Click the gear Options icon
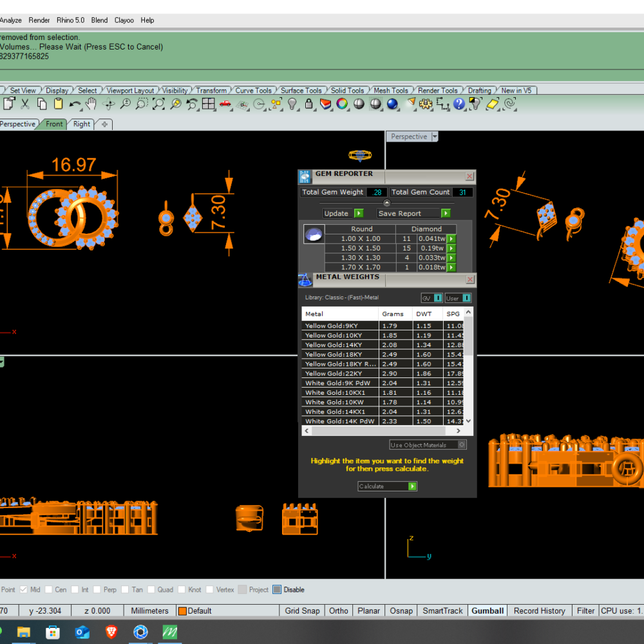Screen dimensions: 644x644 click(426, 104)
